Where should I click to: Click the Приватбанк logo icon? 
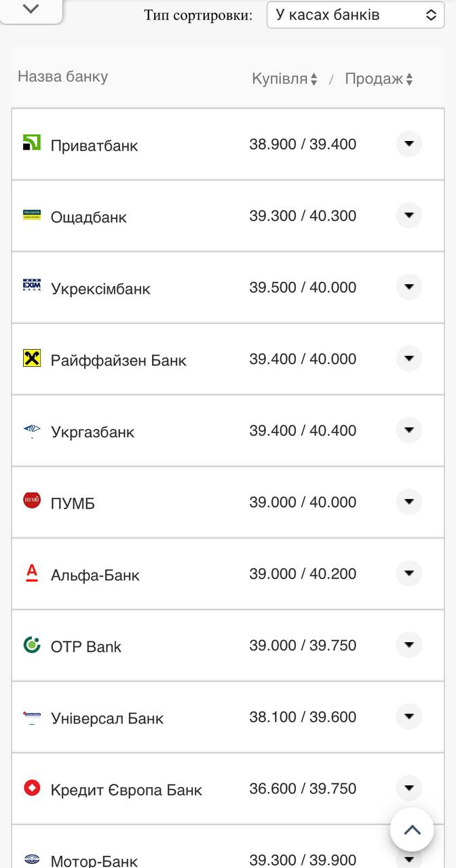[x=32, y=142]
